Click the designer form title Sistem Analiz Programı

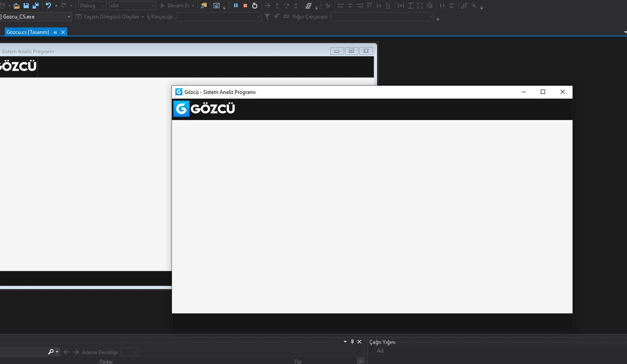point(28,51)
